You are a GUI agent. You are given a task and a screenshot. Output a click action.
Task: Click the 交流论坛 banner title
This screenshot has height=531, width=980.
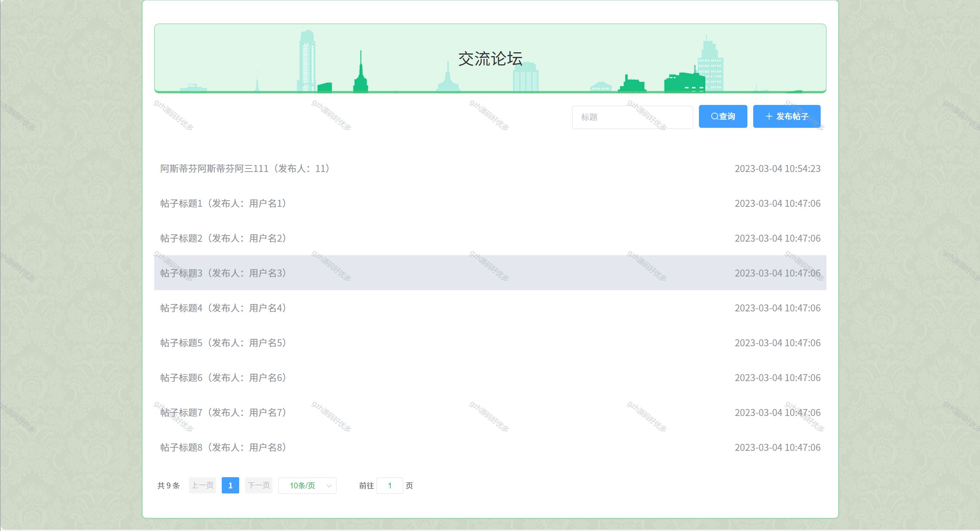point(490,59)
